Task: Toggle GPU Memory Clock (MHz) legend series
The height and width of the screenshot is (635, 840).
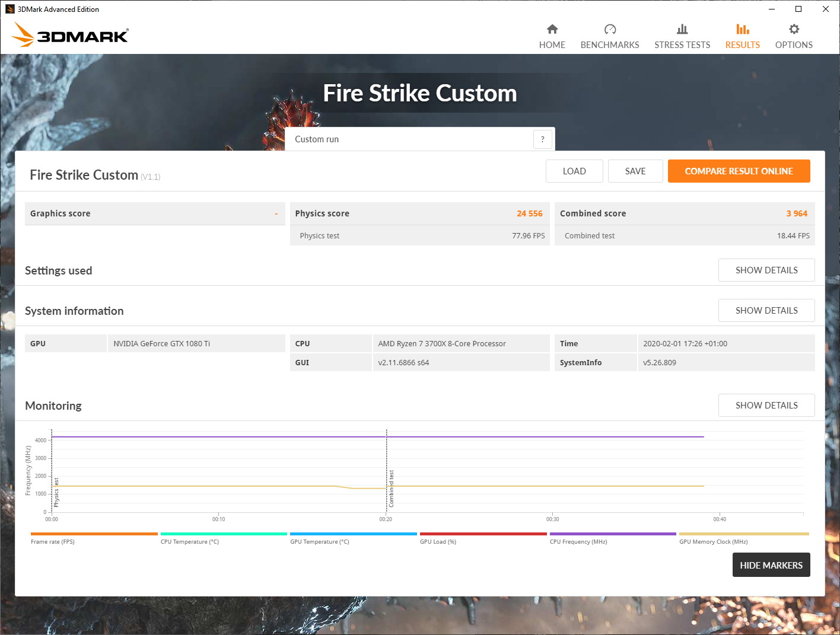Action: tap(744, 538)
